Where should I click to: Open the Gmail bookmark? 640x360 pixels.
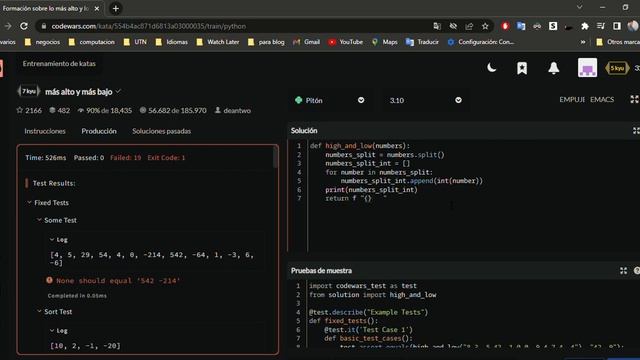tap(307, 42)
